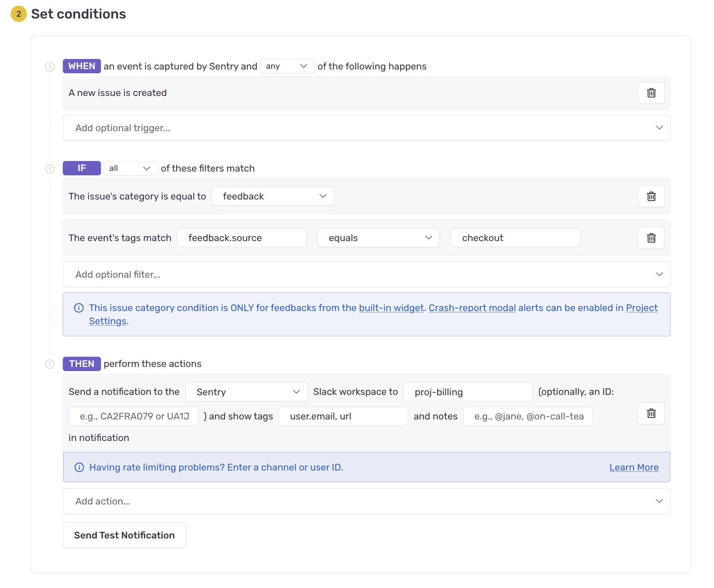Remove the issue category filter
The width and height of the screenshot is (714, 588).
651,196
